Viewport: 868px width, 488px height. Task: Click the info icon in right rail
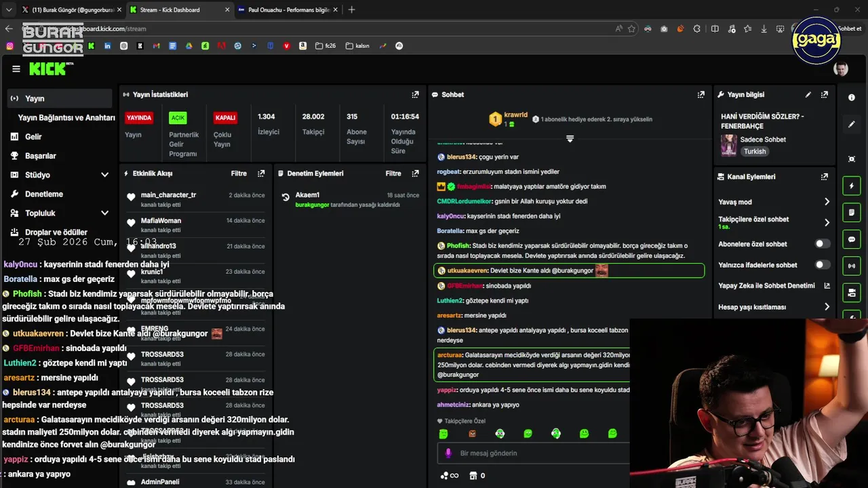852,98
